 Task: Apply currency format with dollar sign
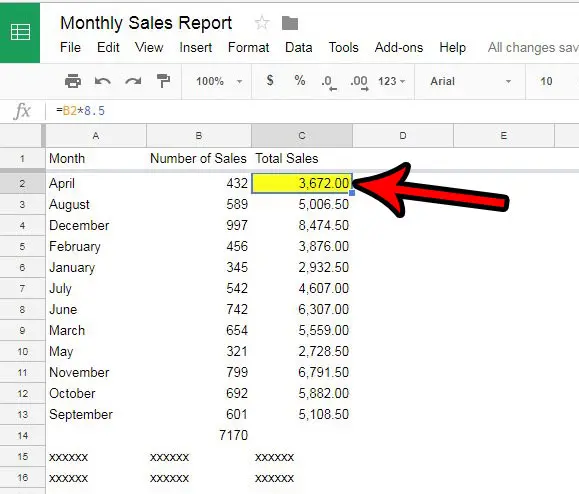270,80
